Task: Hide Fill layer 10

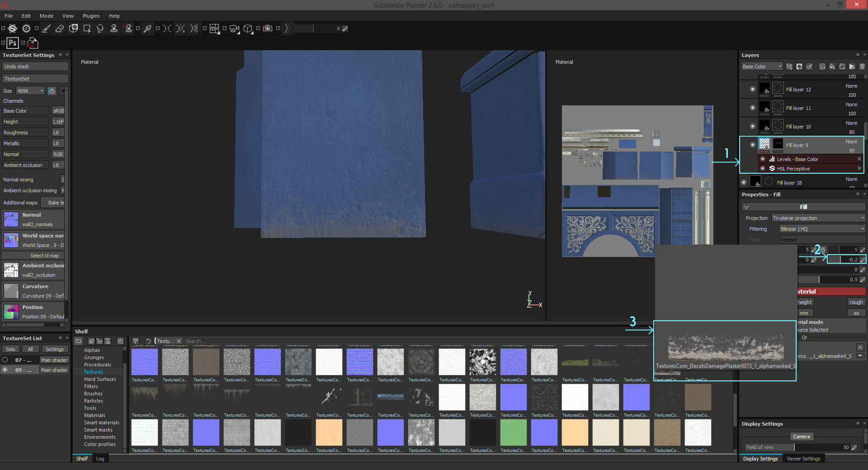Action: tap(753, 127)
